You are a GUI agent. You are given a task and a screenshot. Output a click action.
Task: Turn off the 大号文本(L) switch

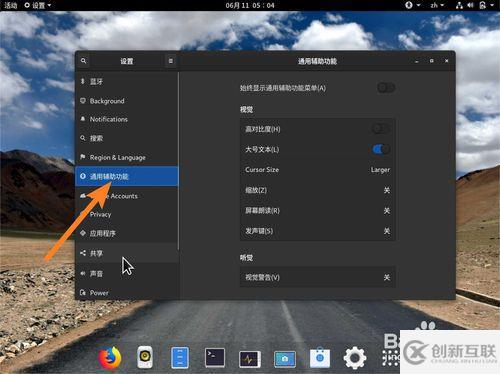point(381,149)
